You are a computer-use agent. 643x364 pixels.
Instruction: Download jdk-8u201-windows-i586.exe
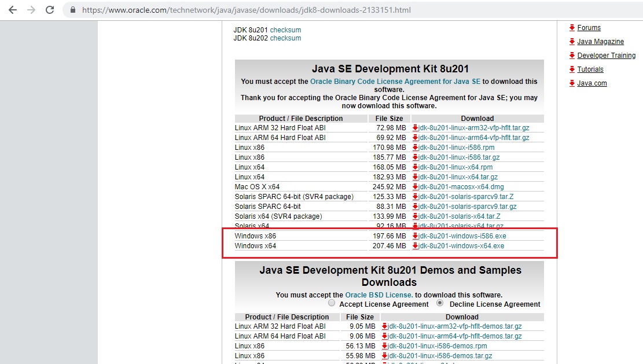pos(462,236)
